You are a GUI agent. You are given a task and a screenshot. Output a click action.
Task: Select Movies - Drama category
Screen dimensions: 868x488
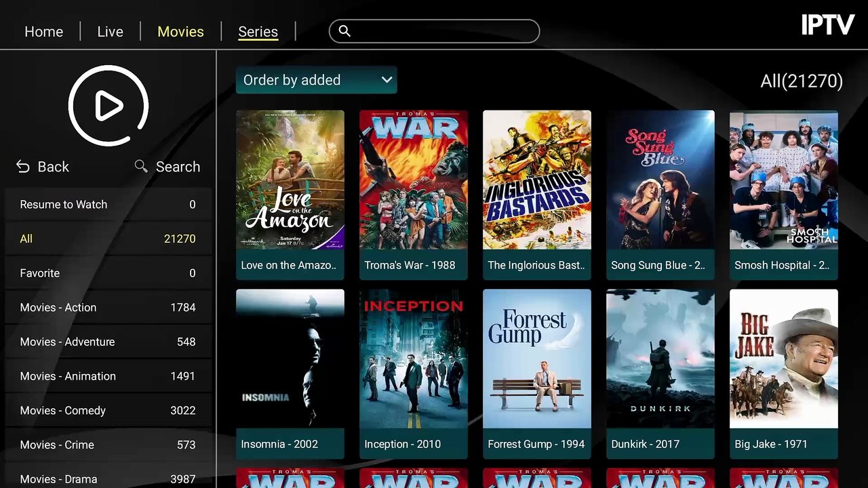click(108, 476)
